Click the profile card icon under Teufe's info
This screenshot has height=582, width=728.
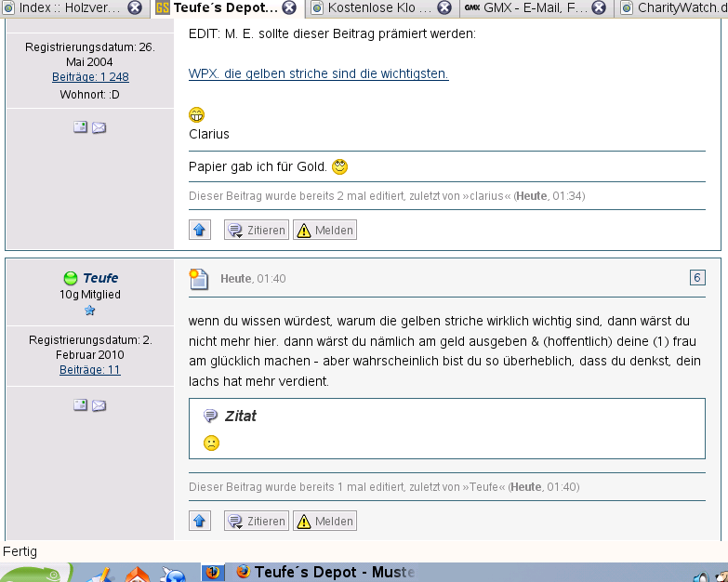81,405
